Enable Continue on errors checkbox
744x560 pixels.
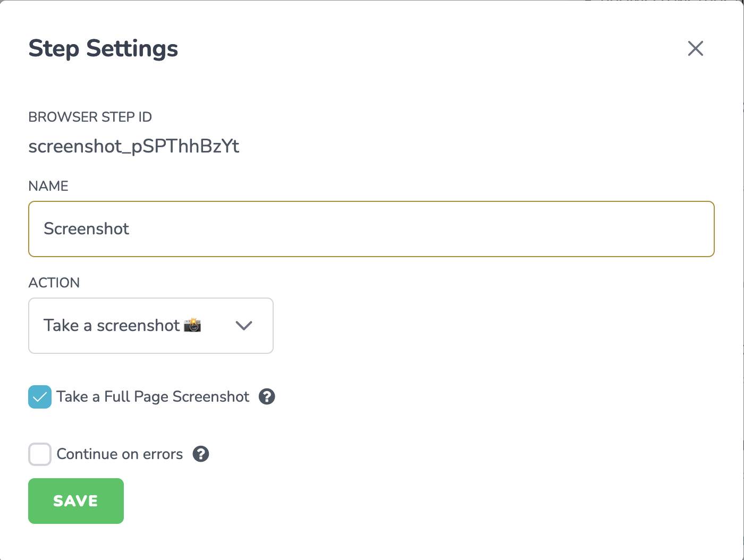40,454
